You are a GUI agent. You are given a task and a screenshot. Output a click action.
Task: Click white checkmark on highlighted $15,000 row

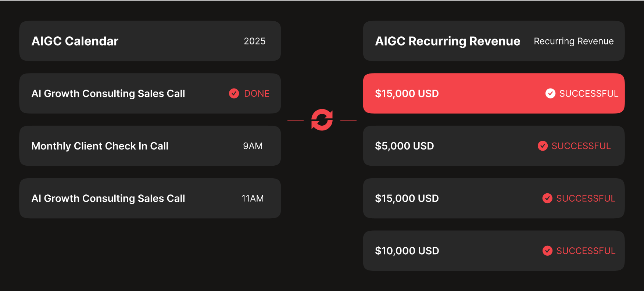tap(550, 93)
